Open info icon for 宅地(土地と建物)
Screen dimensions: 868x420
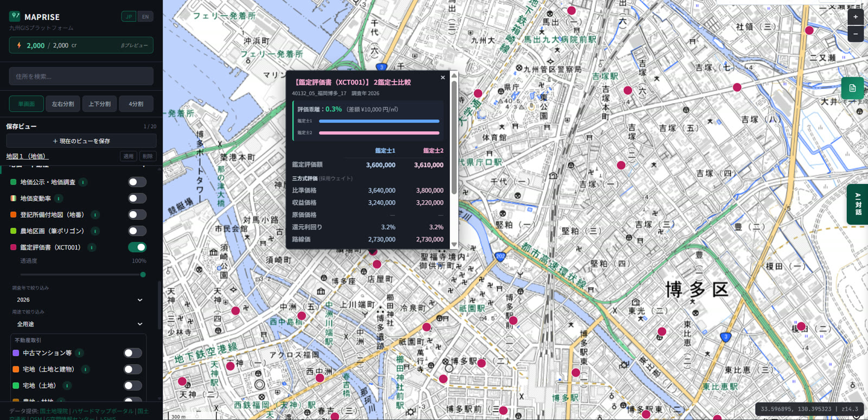pyautogui.click(x=85, y=370)
